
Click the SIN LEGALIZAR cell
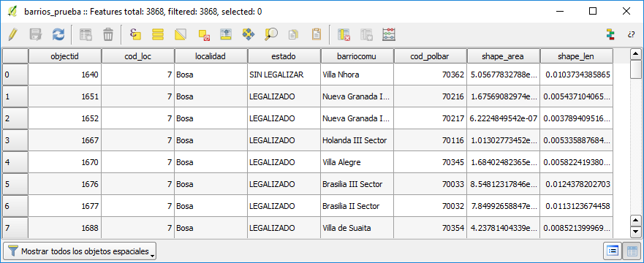(284, 75)
